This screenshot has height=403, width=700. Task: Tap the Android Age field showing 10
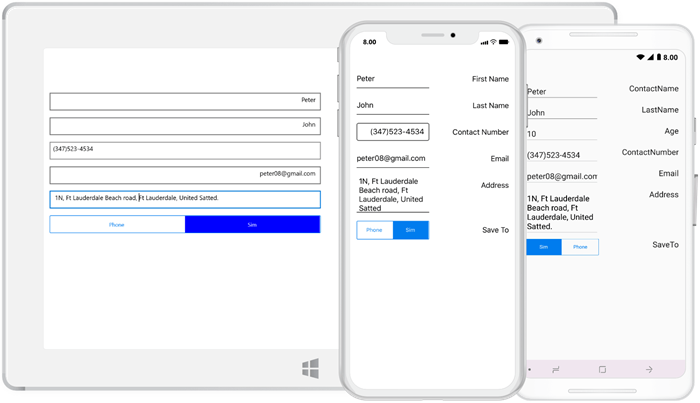[561, 133]
